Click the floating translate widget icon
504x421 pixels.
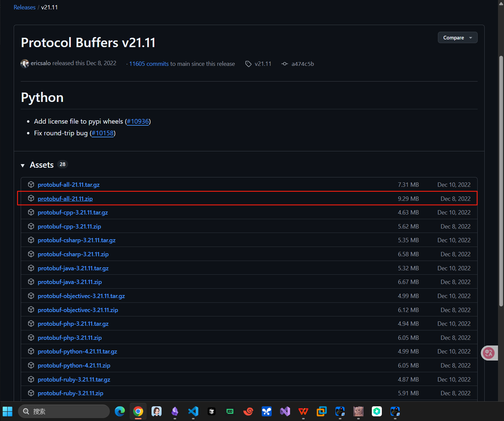pos(489,353)
